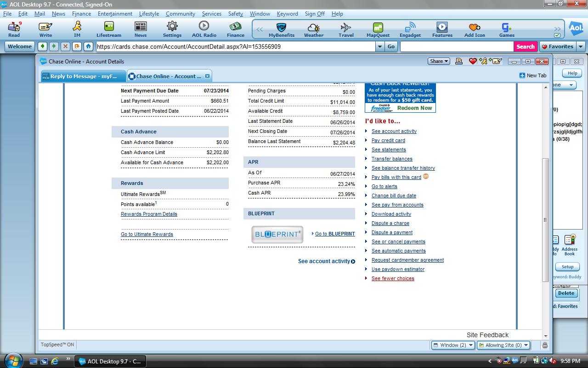The width and height of the screenshot is (588, 368).
Task: Open the Share dropdown
Action: pos(439,61)
